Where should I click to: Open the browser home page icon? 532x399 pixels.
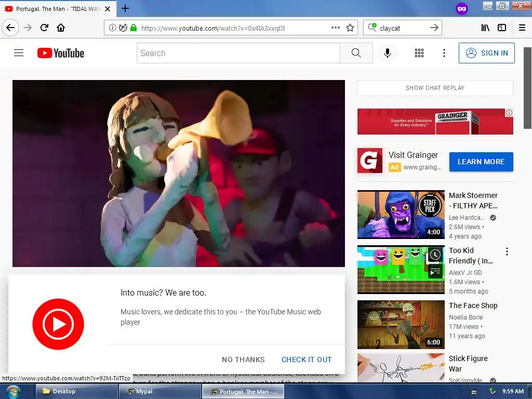(61, 28)
